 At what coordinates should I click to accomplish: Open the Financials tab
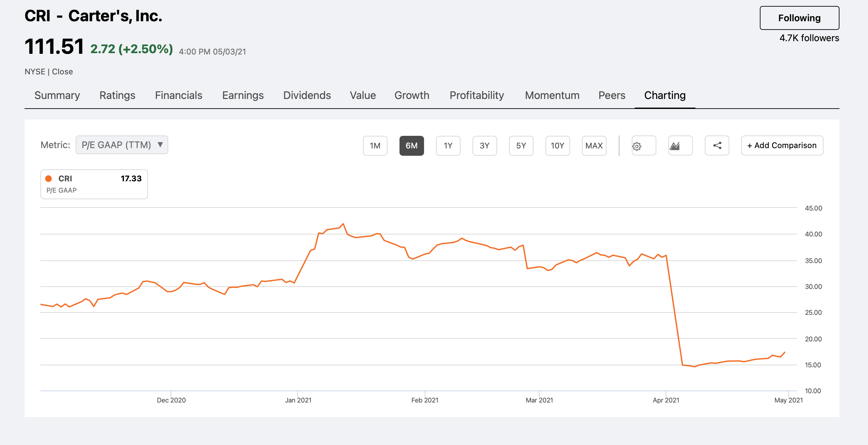pos(179,95)
